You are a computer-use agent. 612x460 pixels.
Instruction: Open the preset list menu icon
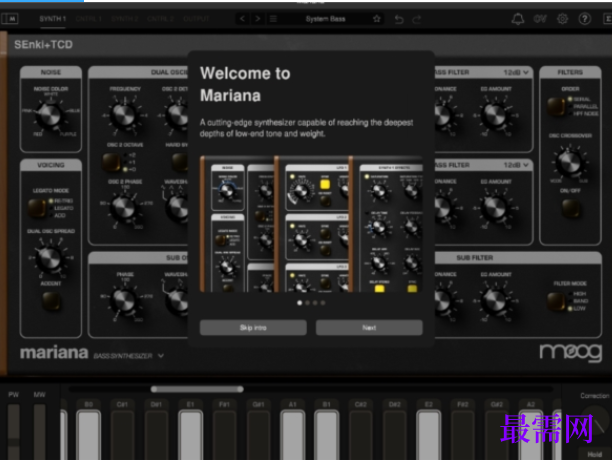(273, 18)
